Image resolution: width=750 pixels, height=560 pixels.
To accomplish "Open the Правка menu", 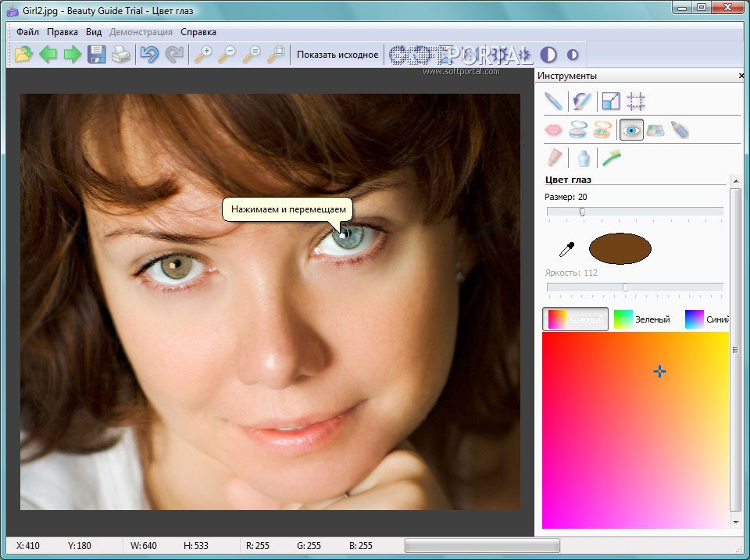I will 62,32.
